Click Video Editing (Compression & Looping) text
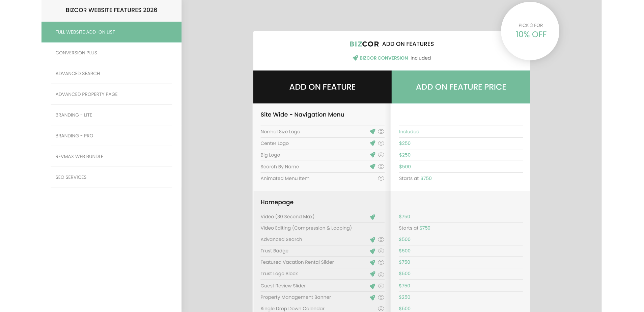The image size is (644, 312). [x=306, y=228]
